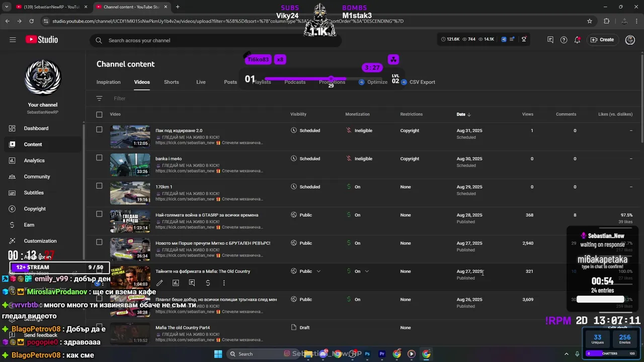Click the YouTube Studio logo
644x362 pixels.
42,40
